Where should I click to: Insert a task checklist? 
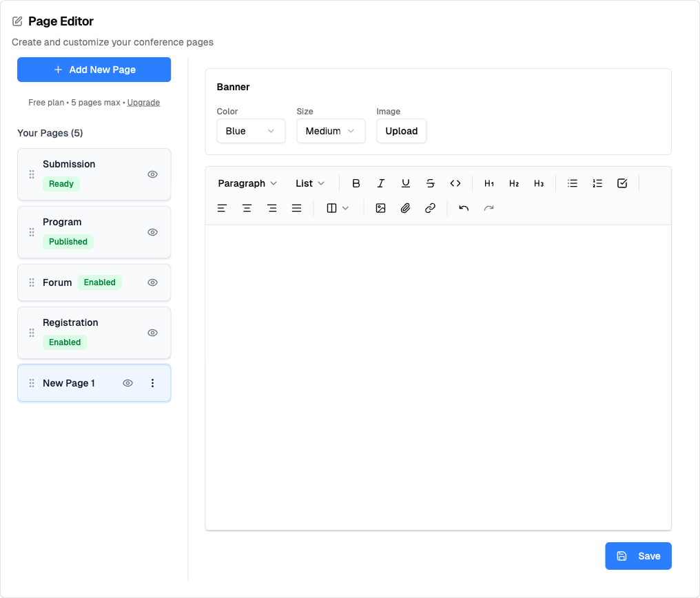tap(622, 183)
